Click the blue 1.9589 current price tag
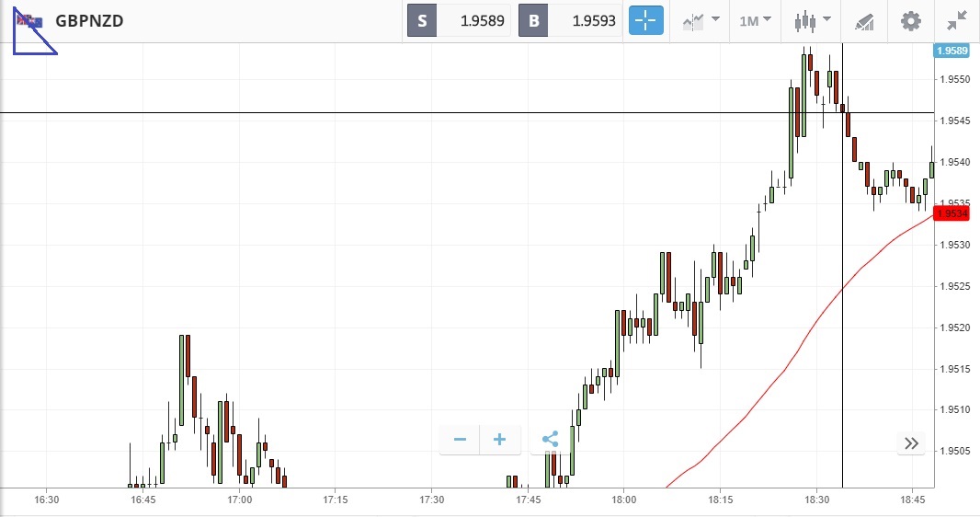Screen dimensions: 980x517 click(x=952, y=51)
